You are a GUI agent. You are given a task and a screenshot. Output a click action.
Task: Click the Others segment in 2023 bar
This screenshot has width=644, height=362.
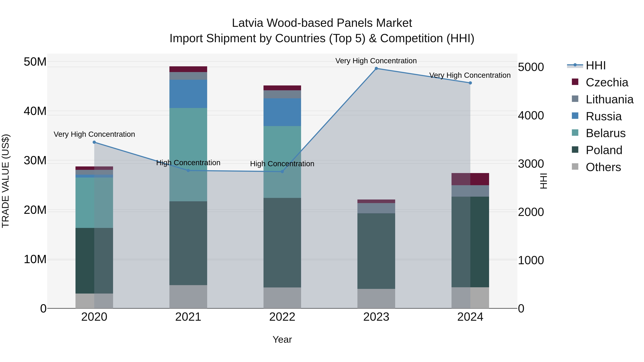pyautogui.click(x=376, y=299)
